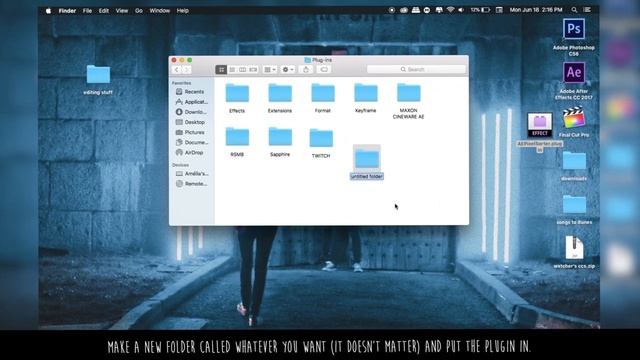Open the Apple menu

click(48, 11)
